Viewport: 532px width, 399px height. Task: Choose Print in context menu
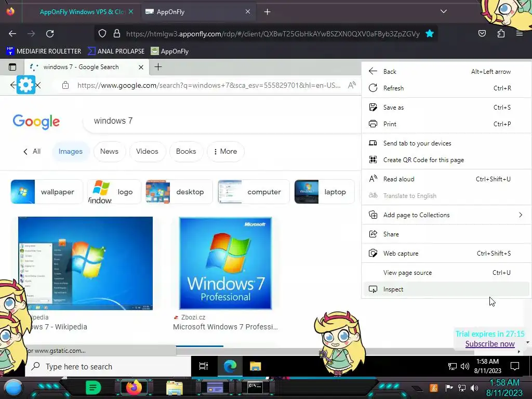coord(446,124)
